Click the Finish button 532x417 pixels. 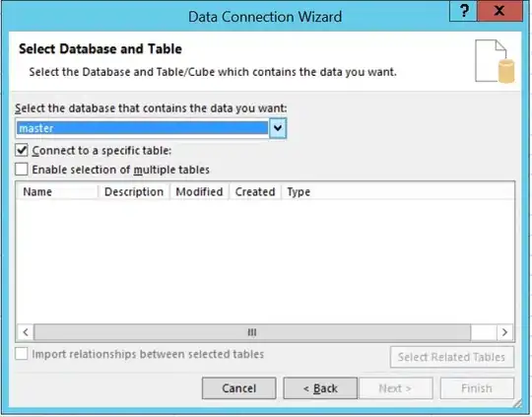tap(477, 388)
